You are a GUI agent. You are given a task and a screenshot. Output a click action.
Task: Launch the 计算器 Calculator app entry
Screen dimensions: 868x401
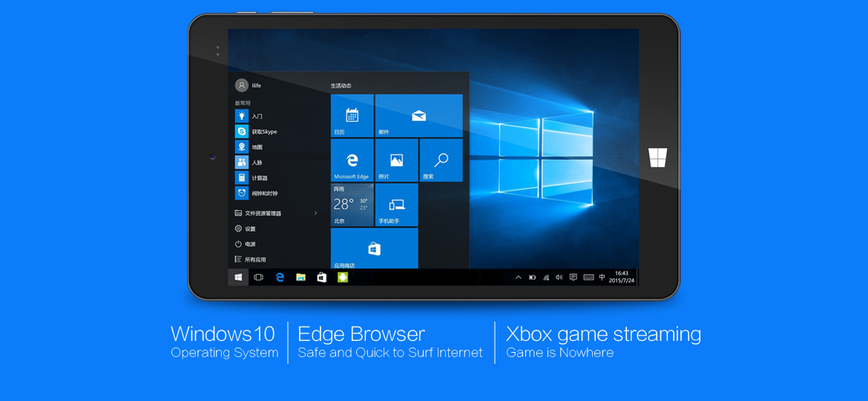click(252, 177)
